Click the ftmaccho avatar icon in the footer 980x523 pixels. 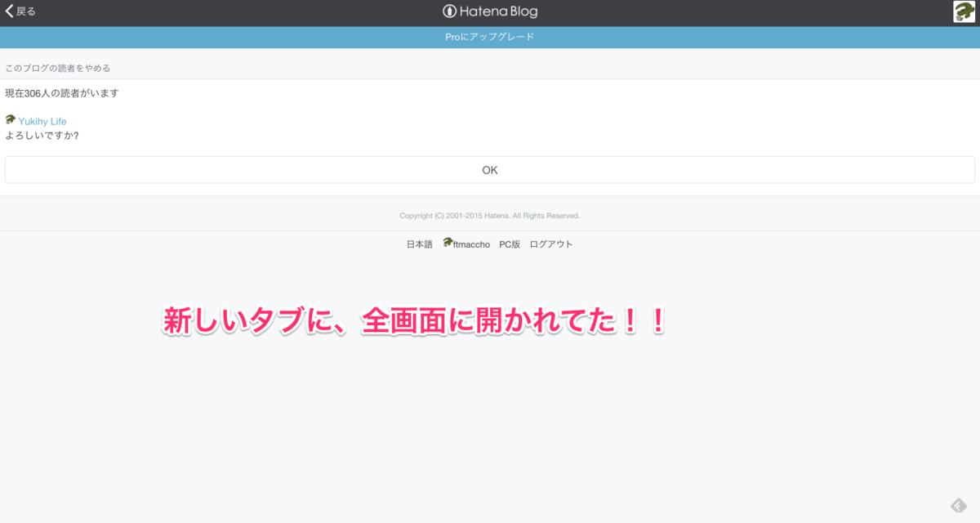pyautogui.click(x=448, y=243)
